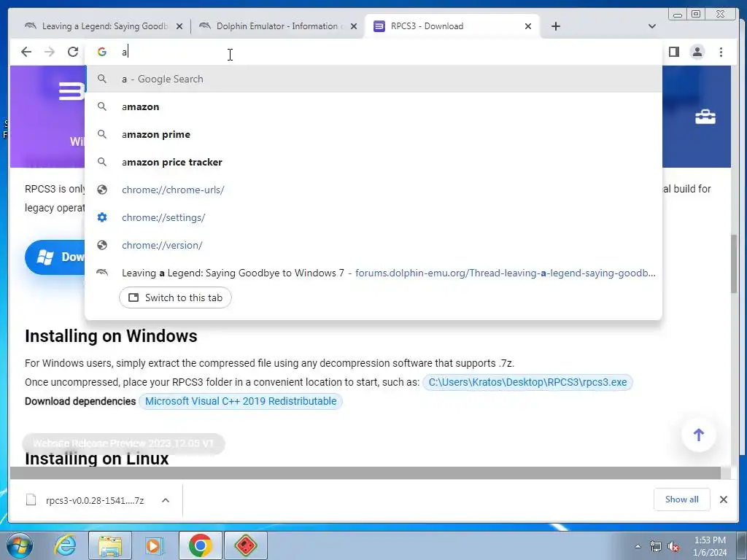Close the Dolphin Emulator tab

coord(354,26)
